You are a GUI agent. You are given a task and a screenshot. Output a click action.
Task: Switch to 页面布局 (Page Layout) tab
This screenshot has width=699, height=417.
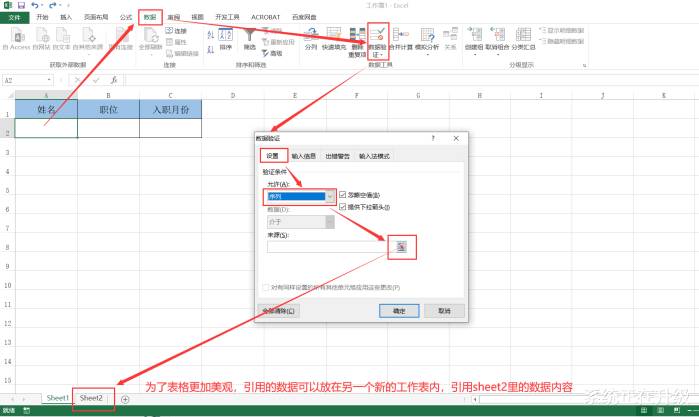96,17
